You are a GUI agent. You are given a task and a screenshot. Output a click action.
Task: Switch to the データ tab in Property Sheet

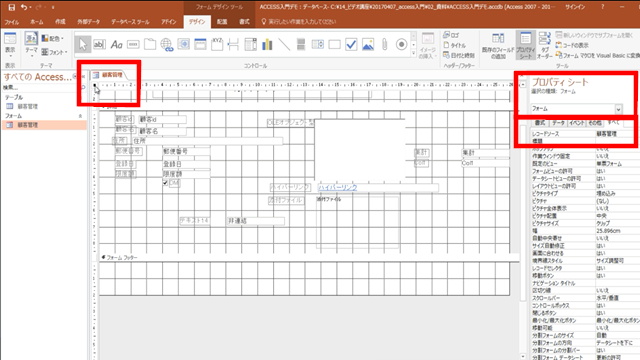point(558,123)
